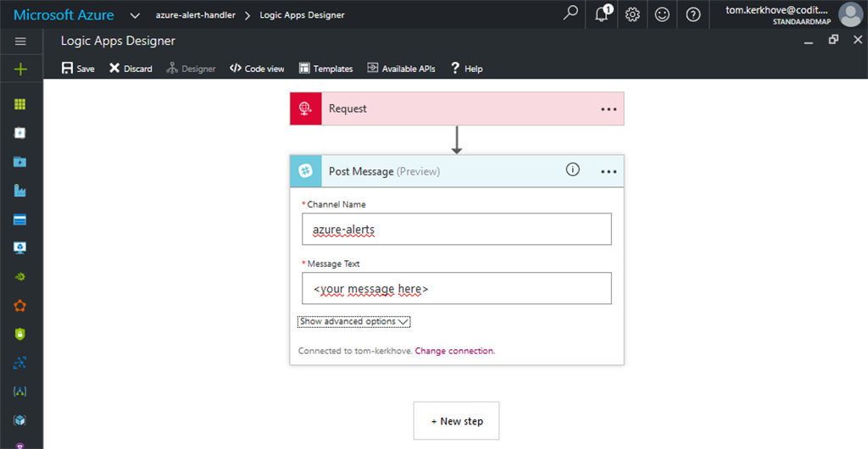Click the Save button
Screen dimensions: 868x449
pos(78,69)
